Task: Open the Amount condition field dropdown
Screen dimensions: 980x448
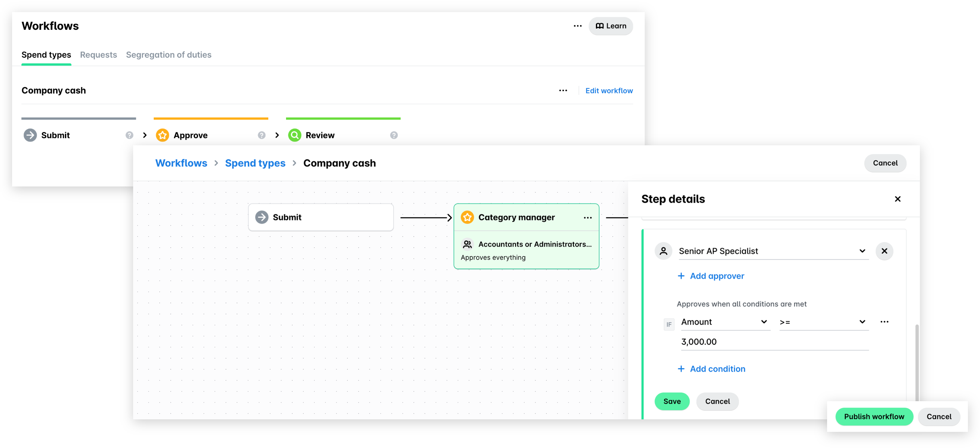Action: [725, 322]
